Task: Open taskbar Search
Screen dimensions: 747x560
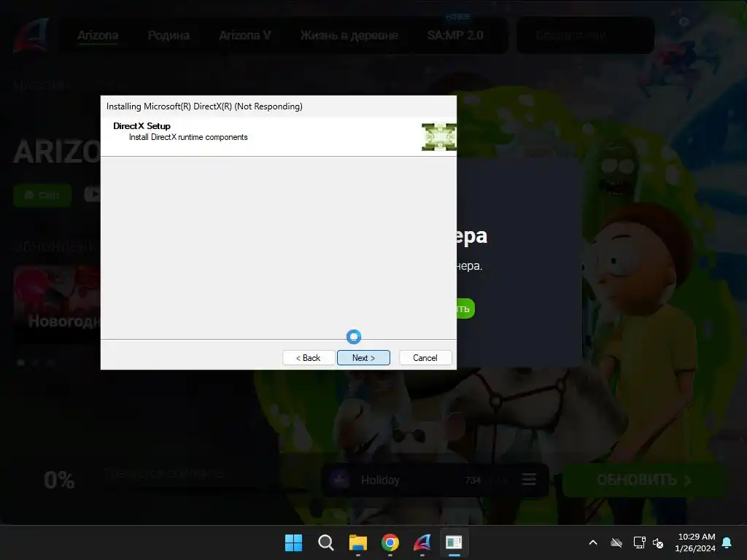Action: coord(326,542)
